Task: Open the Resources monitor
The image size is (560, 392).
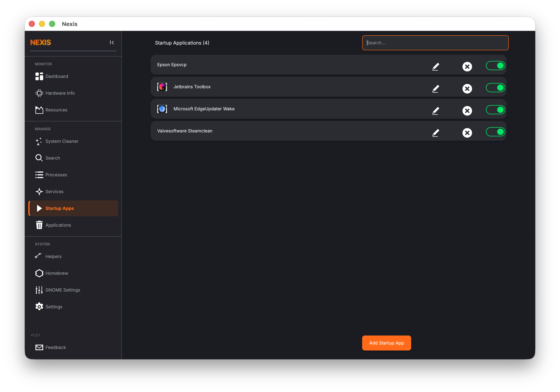Action: point(56,110)
